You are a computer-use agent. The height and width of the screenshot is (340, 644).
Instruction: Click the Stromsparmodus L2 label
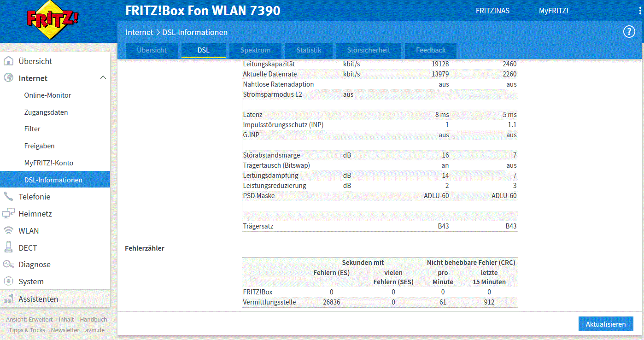(x=273, y=94)
